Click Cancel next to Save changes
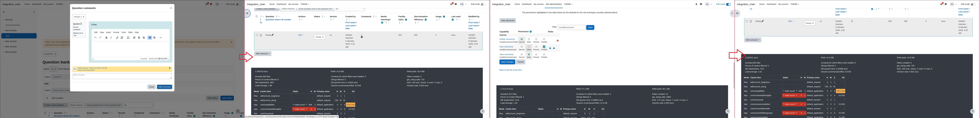 [x=520, y=62]
